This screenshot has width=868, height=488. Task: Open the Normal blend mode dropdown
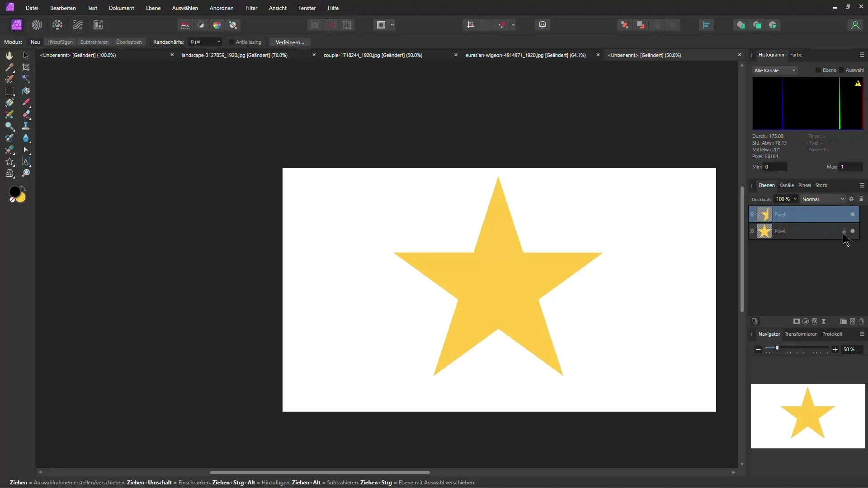(x=823, y=199)
